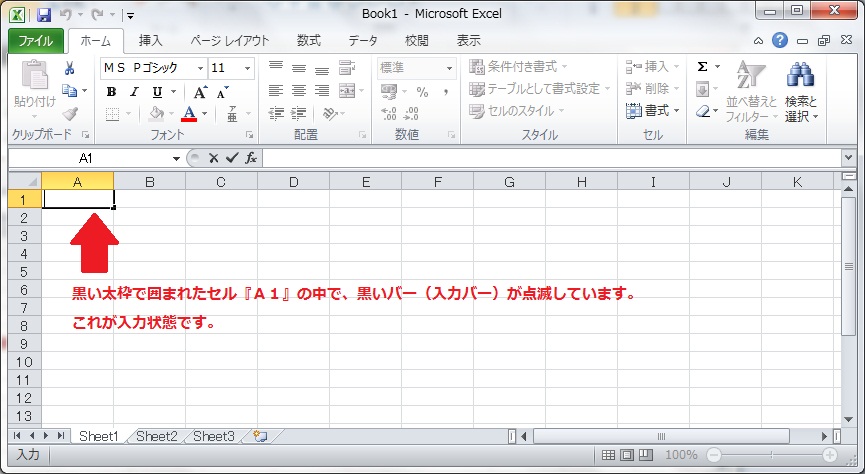Switch to the 校閲 tab
The width and height of the screenshot is (865, 474).
pyautogui.click(x=417, y=41)
